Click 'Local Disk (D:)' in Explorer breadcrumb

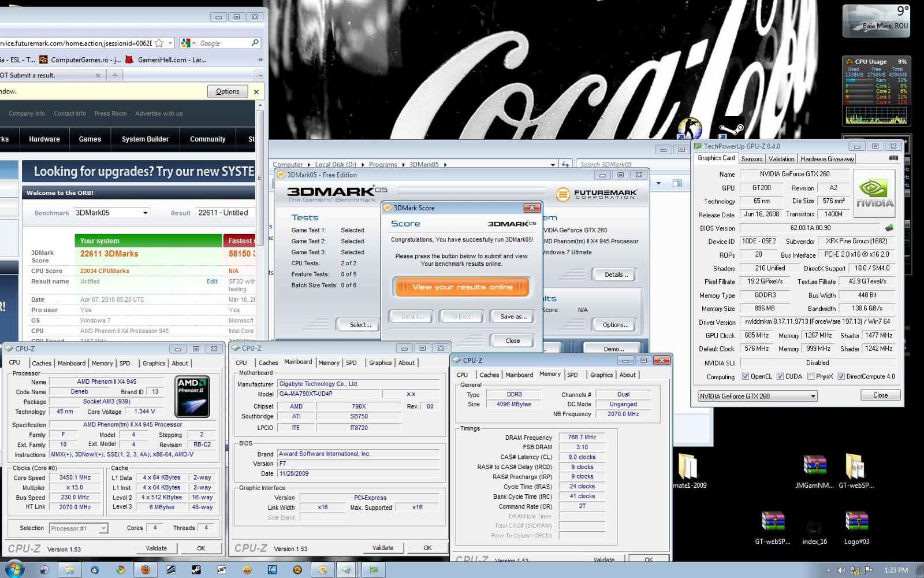336,165
